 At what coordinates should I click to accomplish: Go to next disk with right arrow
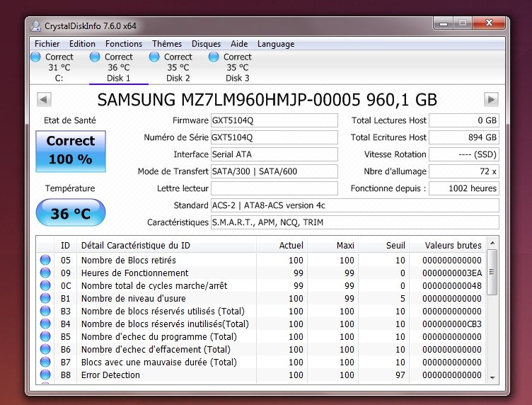[491, 100]
